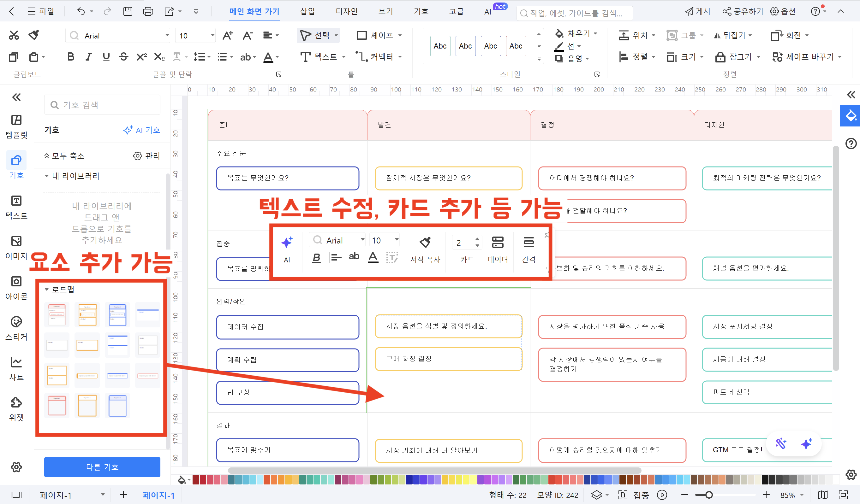
Task: Click the Data icon in floating toolbar
Action: click(498, 243)
